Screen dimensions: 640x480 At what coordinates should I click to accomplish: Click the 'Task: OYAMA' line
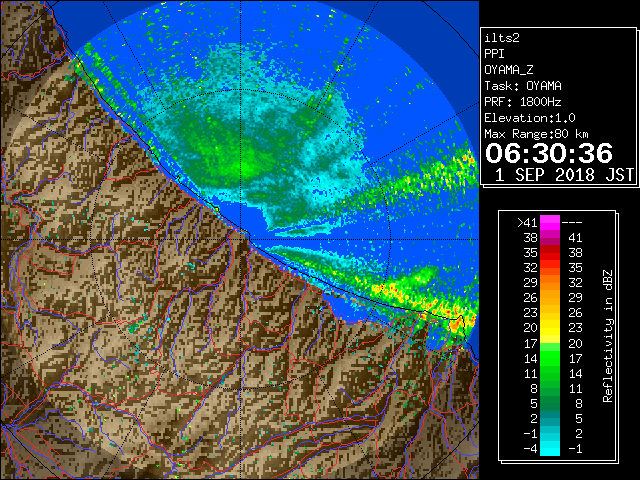[523, 86]
